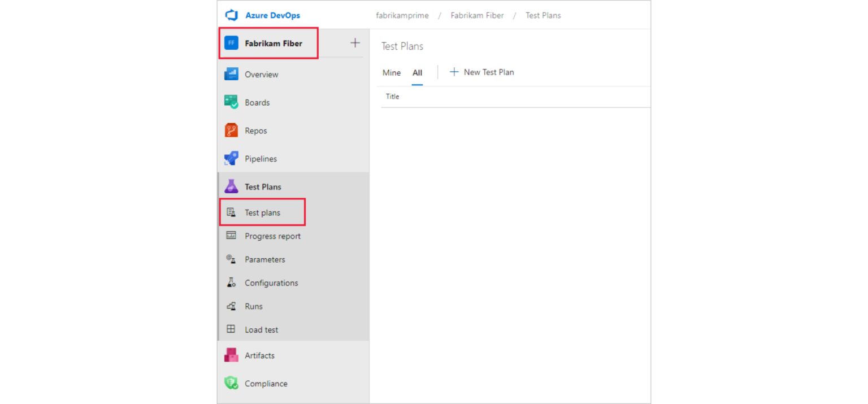Open the Configurations page
This screenshot has height=404, width=868.
tap(271, 283)
